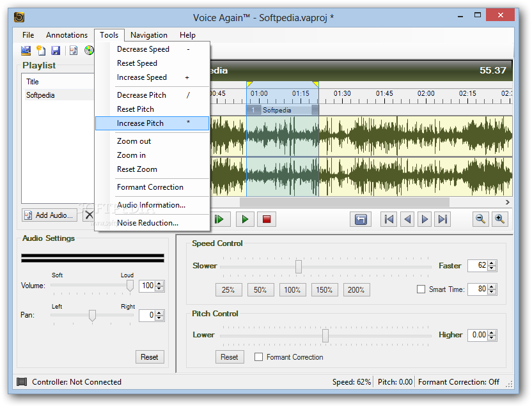This screenshot has height=407, width=532.
Task: Click the Speed Control slider thumb
Action: [x=299, y=266]
